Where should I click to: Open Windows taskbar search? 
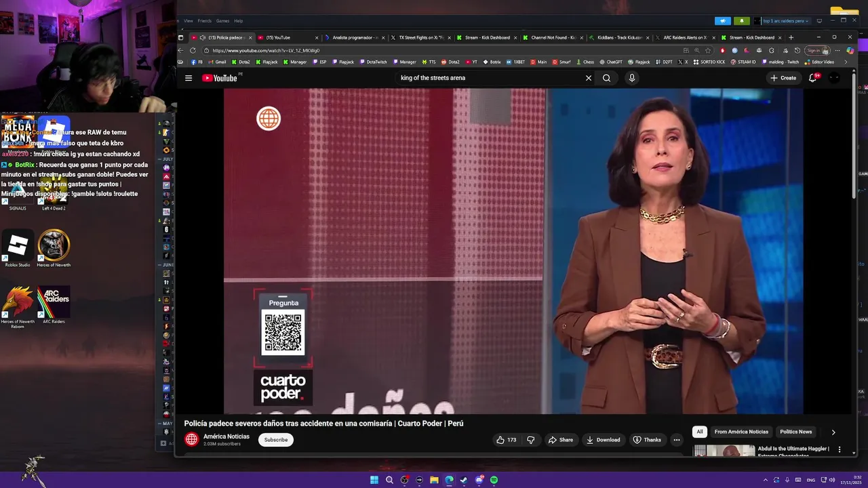pyautogui.click(x=389, y=480)
